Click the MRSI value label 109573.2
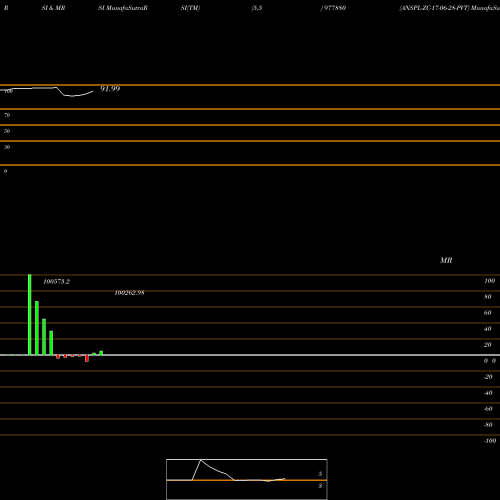The height and width of the screenshot is (500, 500). click(57, 282)
